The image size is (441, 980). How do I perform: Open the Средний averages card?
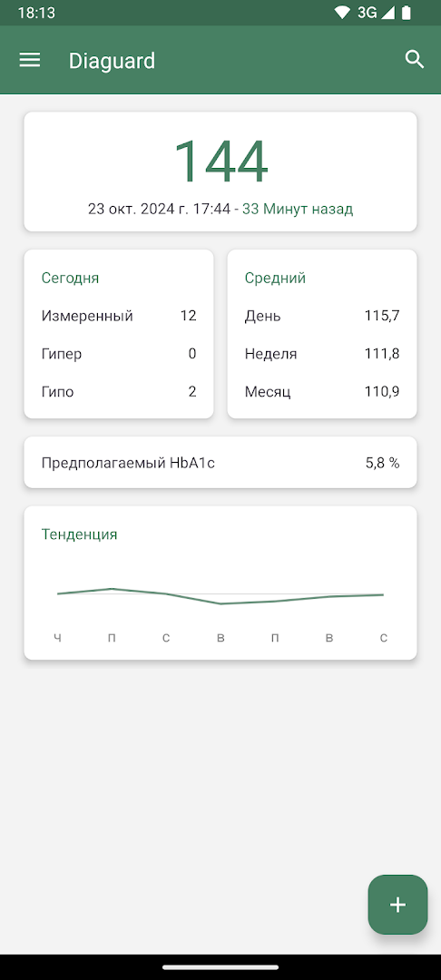pyautogui.click(x=322, y=334)
